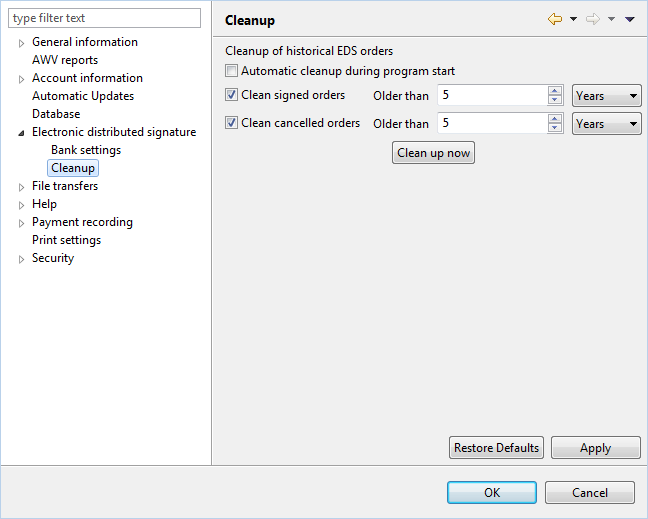Decrease the cancelled orders Older than value
Screen dimensions: 648x519
point(555,127)
